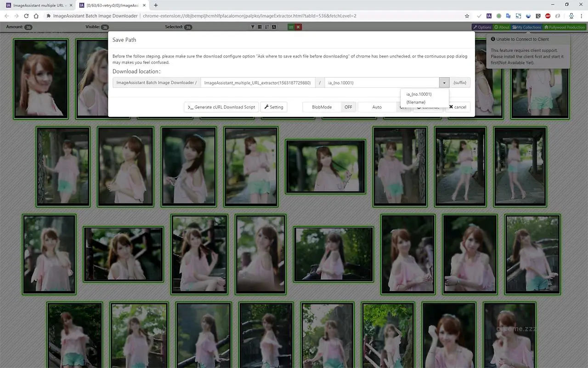Open My Collections
Viewport: 588px width, 368px height.
click(x=526, y=27)
